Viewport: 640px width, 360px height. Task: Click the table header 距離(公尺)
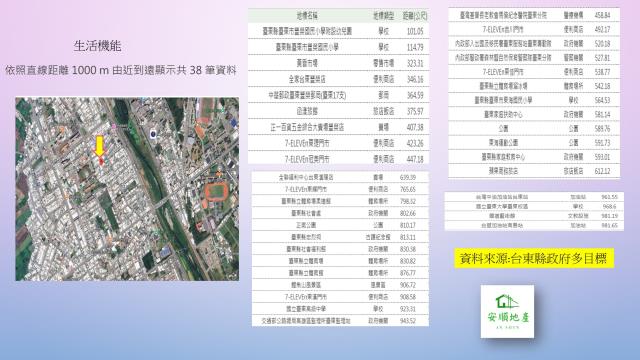coord(415,16)
